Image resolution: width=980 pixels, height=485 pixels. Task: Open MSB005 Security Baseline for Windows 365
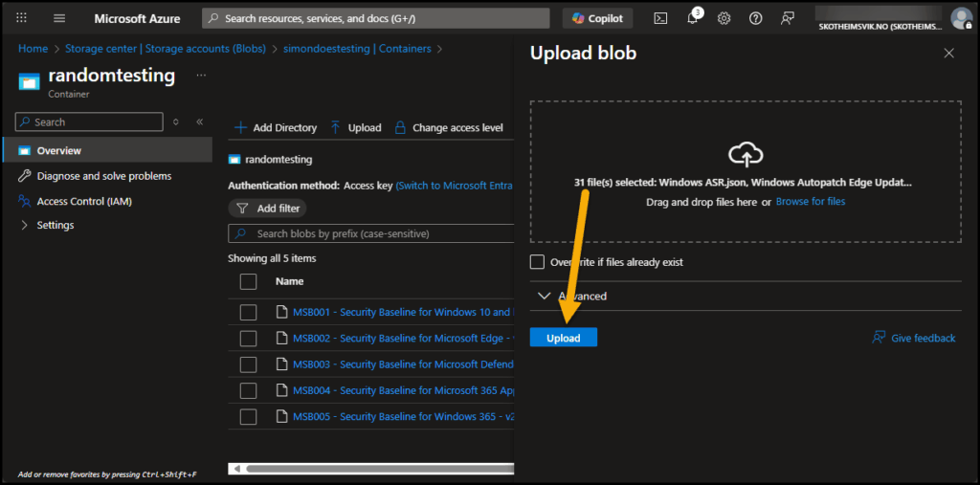click(403, 416)
